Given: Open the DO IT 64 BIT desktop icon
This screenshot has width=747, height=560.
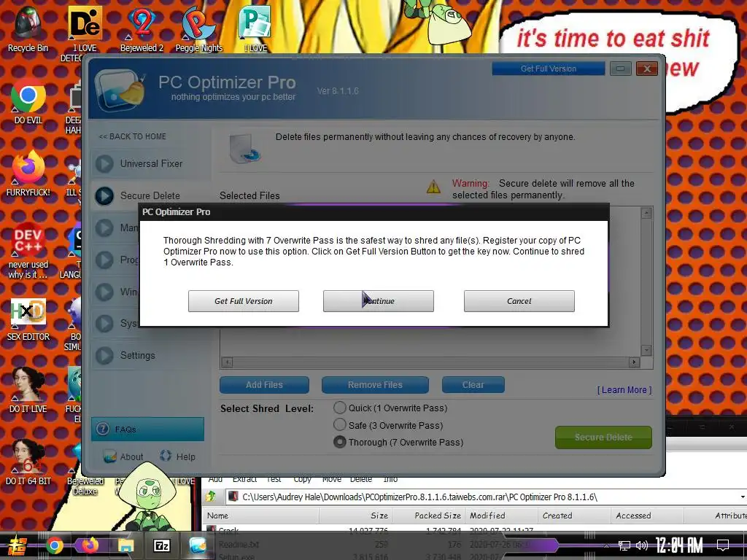Looking at the screenshot, I should [x=28, y=462].
